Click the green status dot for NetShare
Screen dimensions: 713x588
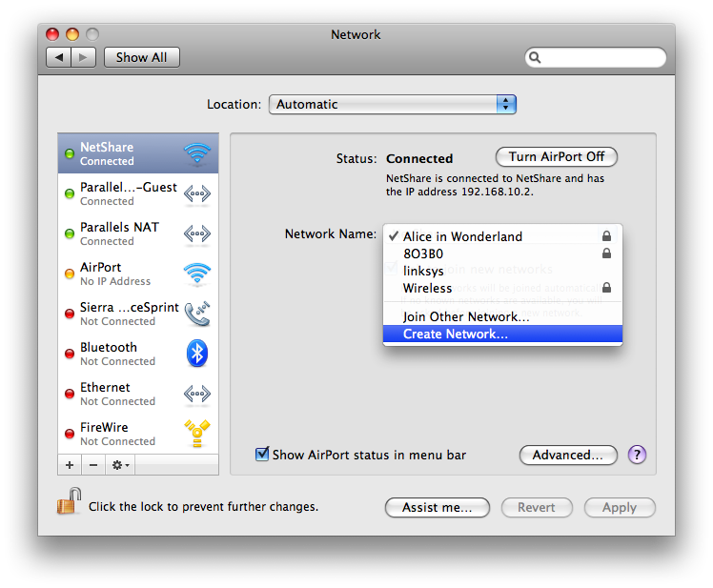coord(70,153)
